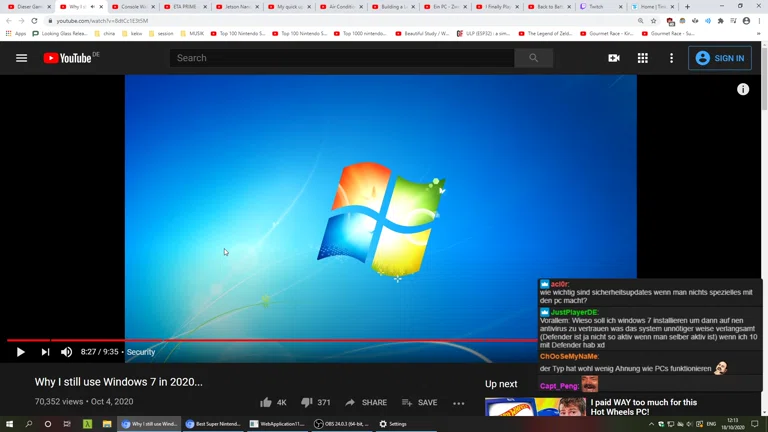Image resolution: width=768 pixels, height=432 pixels.
Task: Jump to the Security chapter label
Action: 141,352
